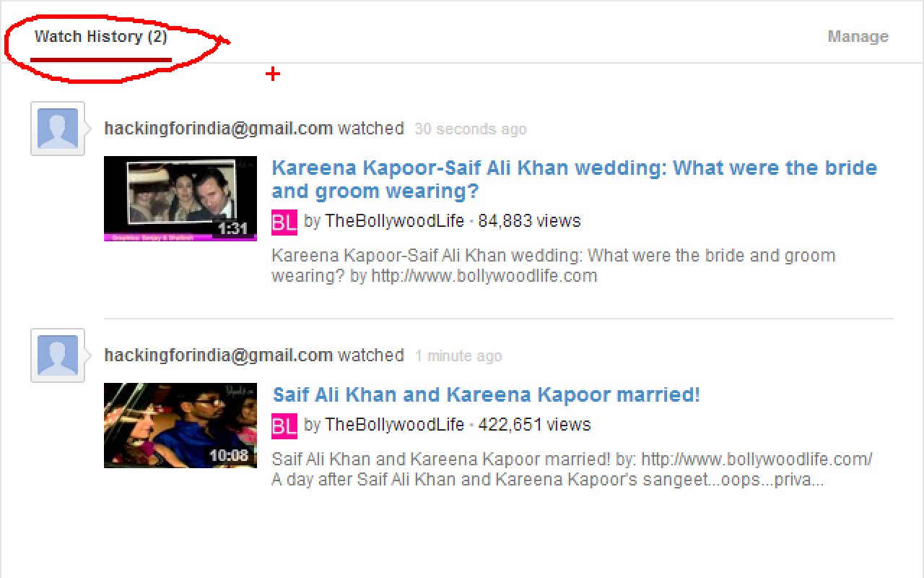
Task: Click the second hackingforindia@gmail.com username
Action: click(x=219, y=356)
